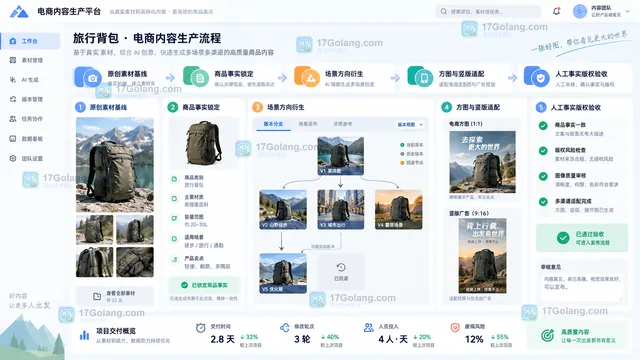Select the V4 sunset camping version thumbnail
This screenshot has height=360, width=640.
coord(399,209)
